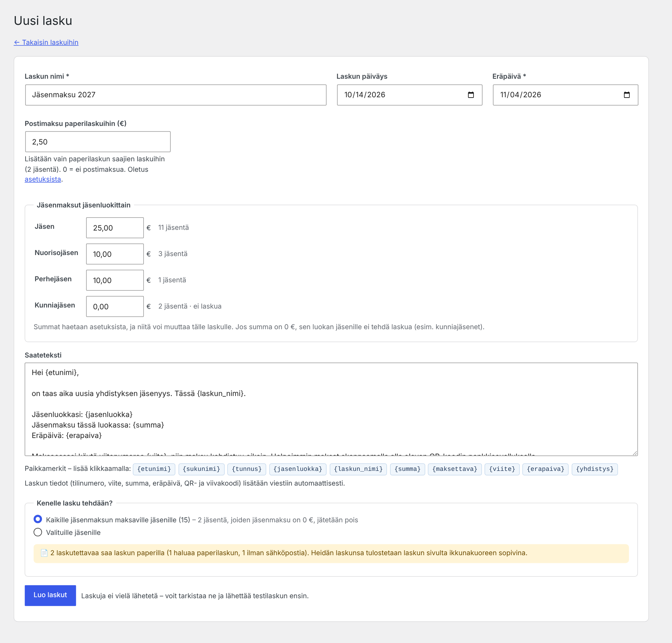
Task: Select Kaikille jäsenmaksun maksaville jäsenille option
Action: tap(38, 519)
